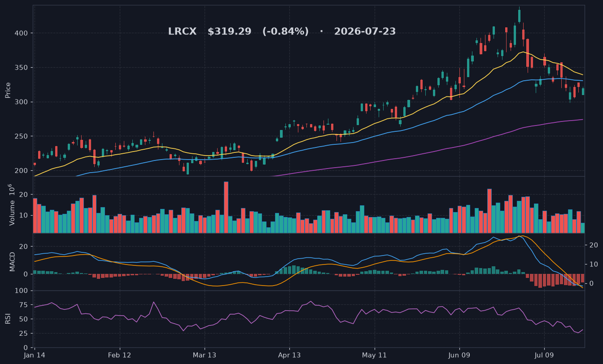Click the Jan 14 date tick label
The width and height of the screenshot is (603, 364).
point(35,355)
